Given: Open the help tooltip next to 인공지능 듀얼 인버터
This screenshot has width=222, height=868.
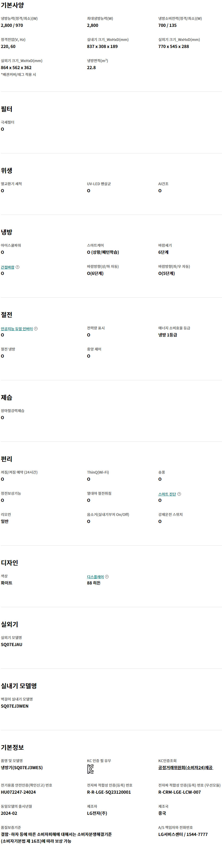Looking at the screenshot, I should (x=36, y=329).
